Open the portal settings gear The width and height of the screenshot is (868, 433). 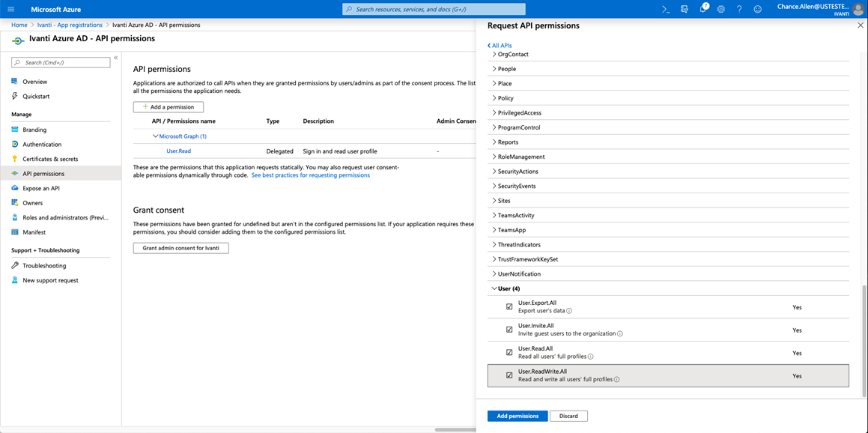(720, 9)
